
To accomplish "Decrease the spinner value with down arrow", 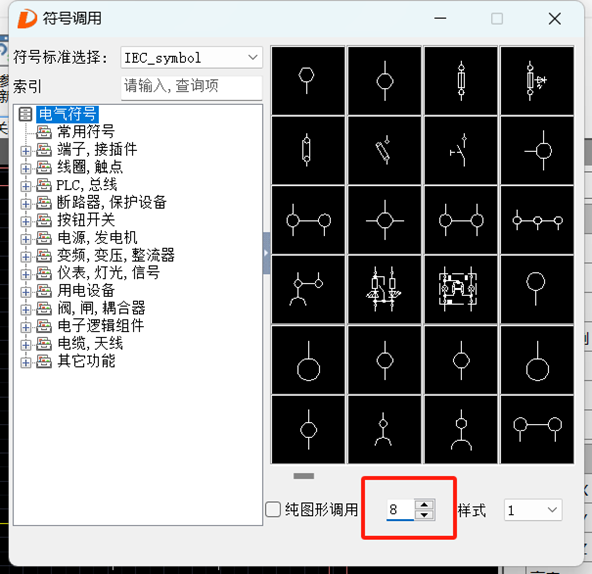I will click(424, 515).
